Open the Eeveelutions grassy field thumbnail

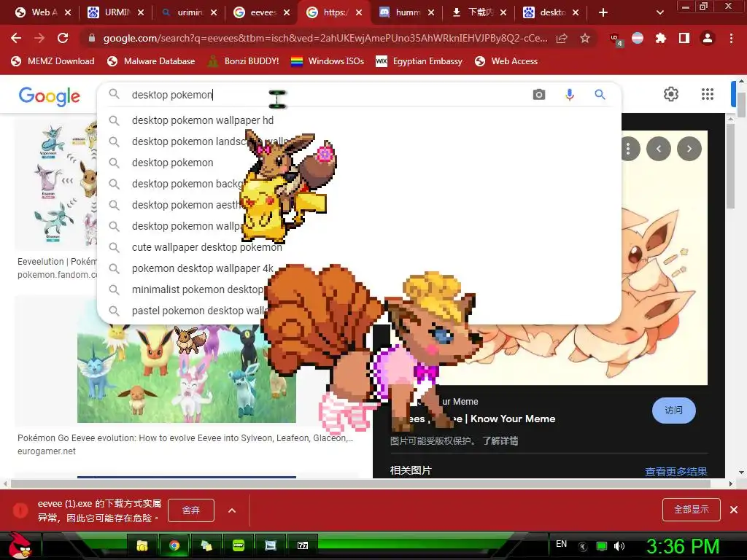(x=187, y=373)
